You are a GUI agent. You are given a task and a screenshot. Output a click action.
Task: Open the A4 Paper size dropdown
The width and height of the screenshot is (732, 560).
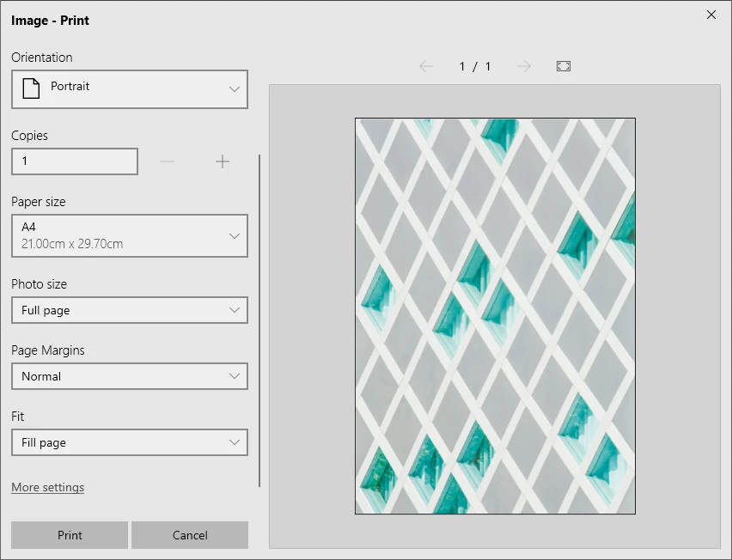point(129,235)
